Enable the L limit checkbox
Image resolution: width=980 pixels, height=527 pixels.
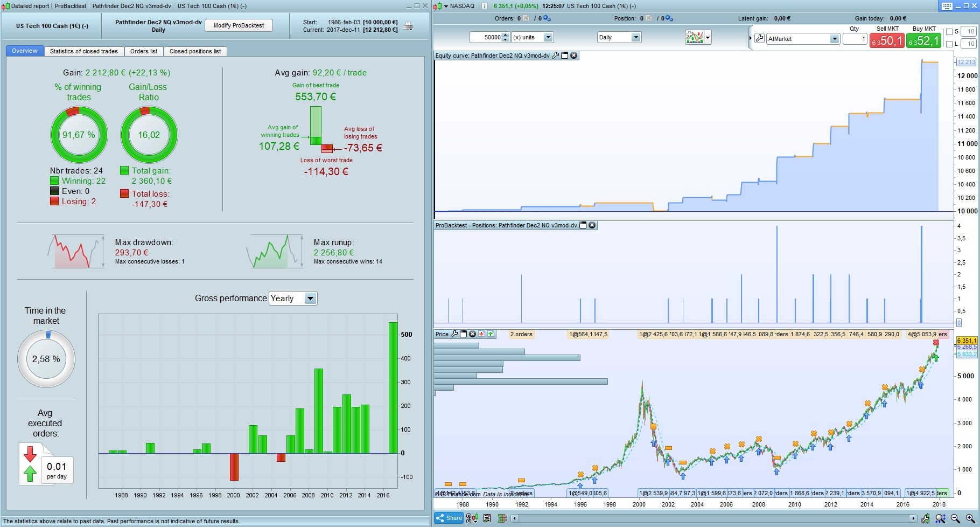[x=949, y=44]
